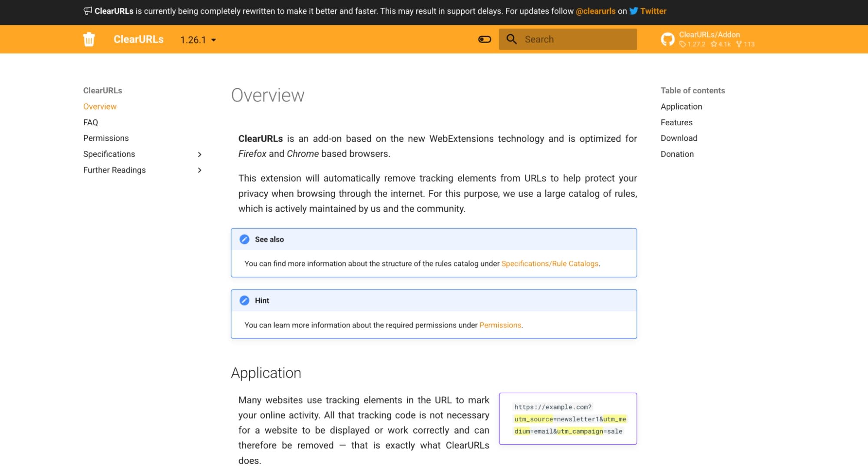Viewport: 868px width, 468px height.
Task: Click the search magnifier icon
Action: 512,39
